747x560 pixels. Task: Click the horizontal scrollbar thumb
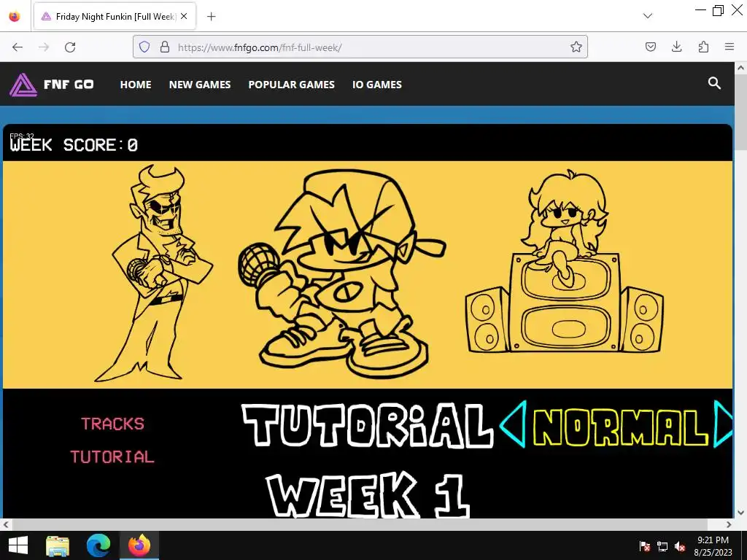pos(360,524)
